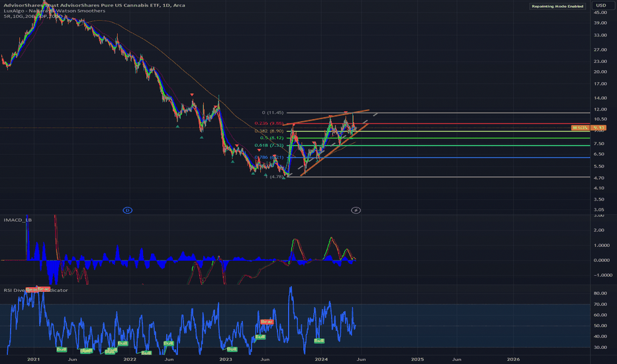Viewport: 617px width, 364px height.
Task: Click the Fib level label 1 (4.78)
Action: click(274, 177)
